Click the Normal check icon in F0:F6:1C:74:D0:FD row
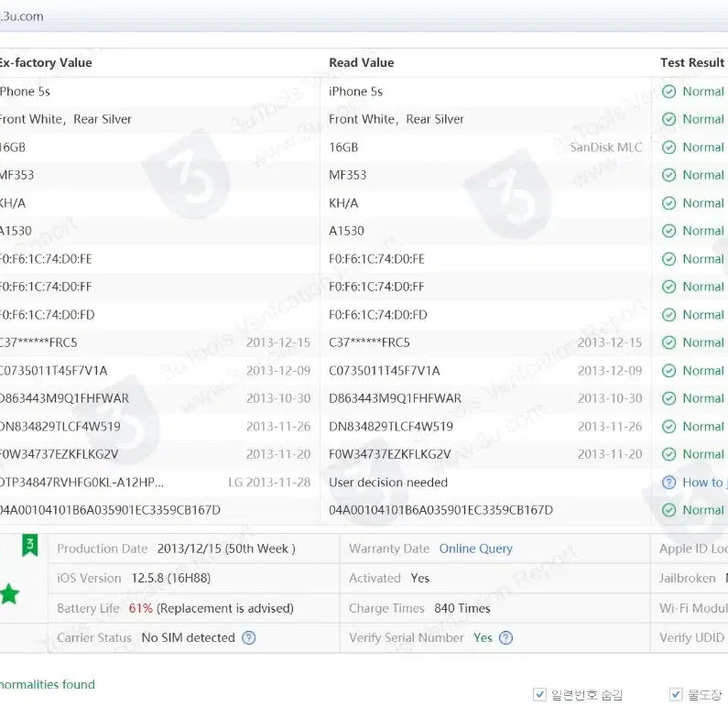Image resolution: width=728 pixels, height=728 pixels. click(x=668, y=315)
